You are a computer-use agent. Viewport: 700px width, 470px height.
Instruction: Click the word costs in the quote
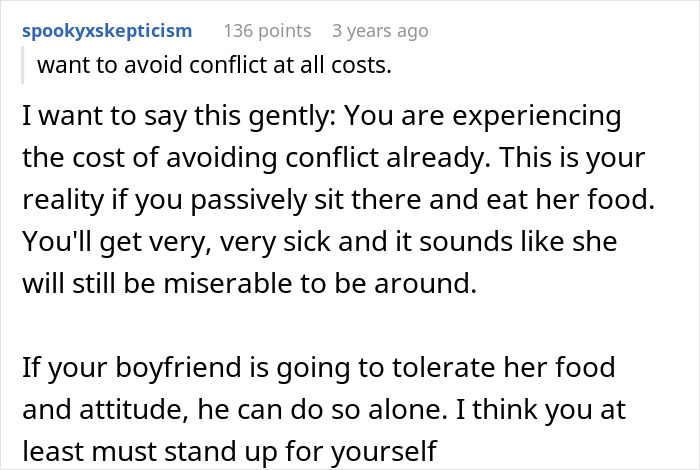[361, 65]
